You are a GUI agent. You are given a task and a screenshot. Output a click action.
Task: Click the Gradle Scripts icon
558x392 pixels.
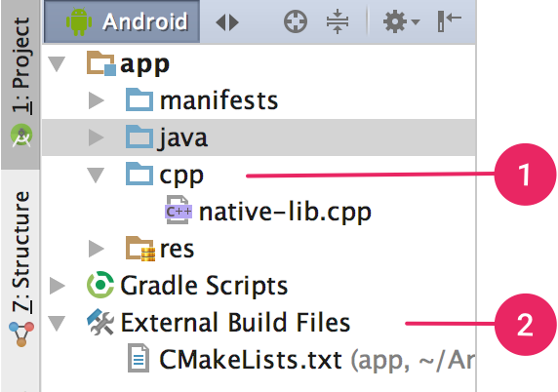[x=100, y=285]
